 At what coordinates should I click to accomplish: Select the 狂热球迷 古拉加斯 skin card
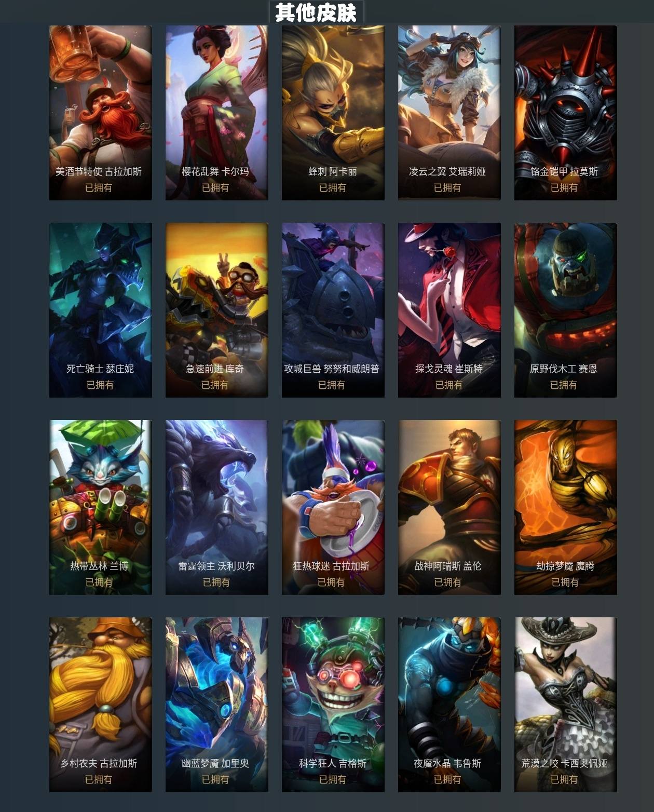[333, 507]
